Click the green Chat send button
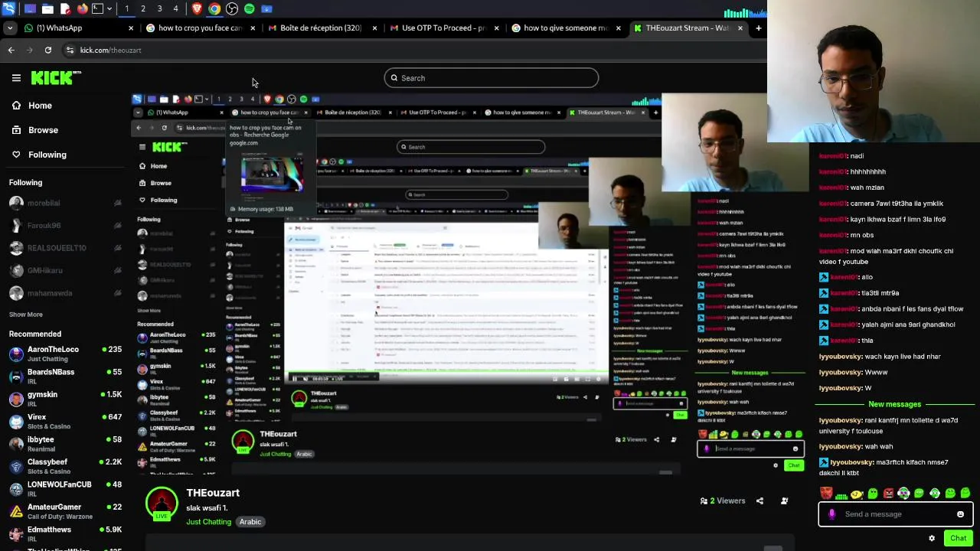The height and width of the screenshot is (551, 980). [958, 538]
